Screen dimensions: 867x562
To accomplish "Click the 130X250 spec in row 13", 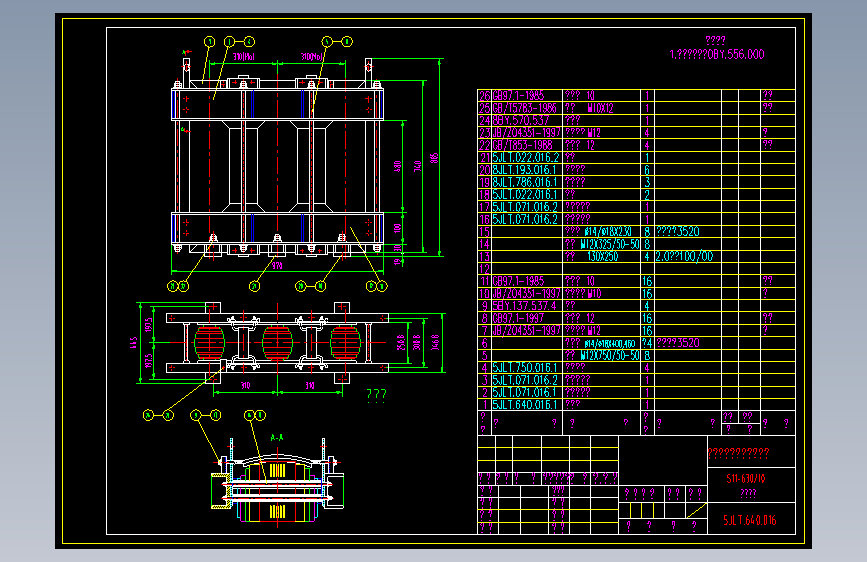I will [x=603, y=257].
